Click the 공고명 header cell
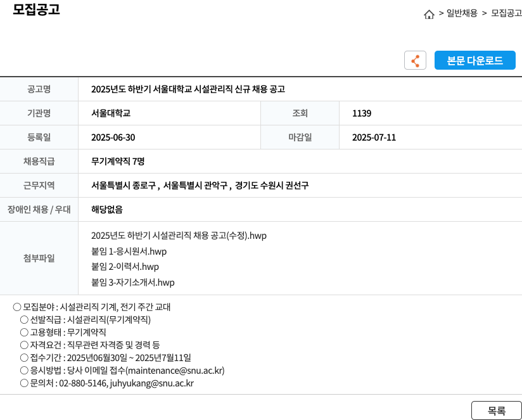 coord(39,89)
